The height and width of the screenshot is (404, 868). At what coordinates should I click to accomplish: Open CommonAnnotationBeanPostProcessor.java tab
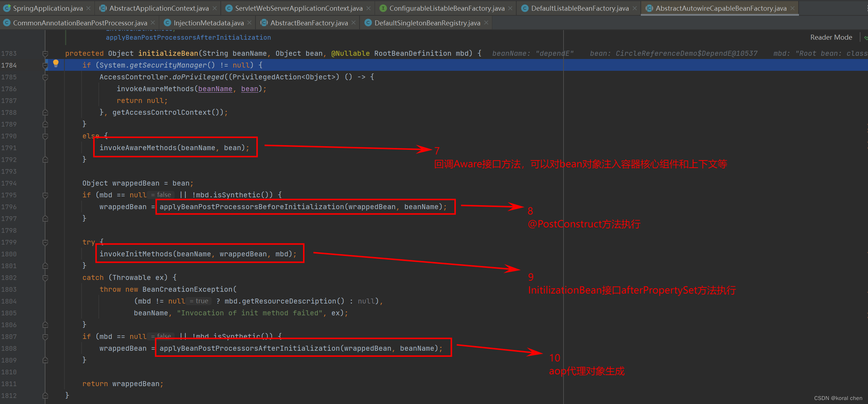pyautogui.click(x=80, y=23)
